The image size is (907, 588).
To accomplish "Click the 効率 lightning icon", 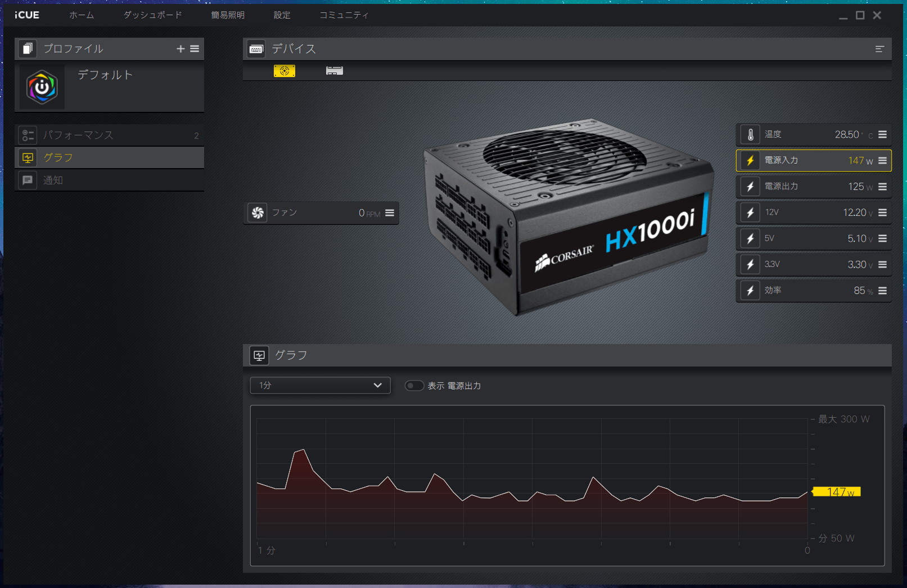I will pos(750,291).
